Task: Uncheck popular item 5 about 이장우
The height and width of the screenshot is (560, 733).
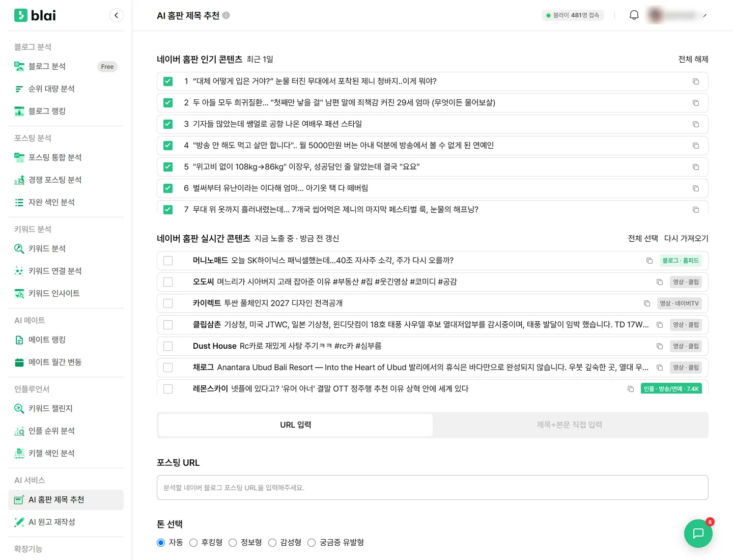Action: [168, 167]
